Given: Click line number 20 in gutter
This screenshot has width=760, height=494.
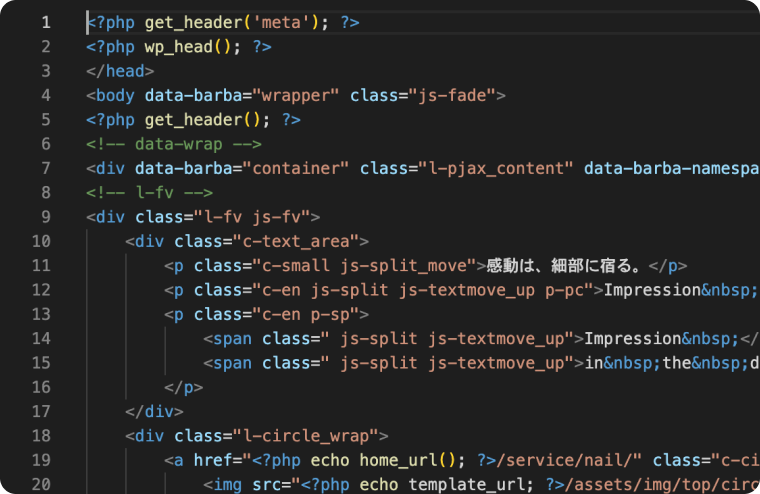Looking at the screenshot, I should (41, 484).
